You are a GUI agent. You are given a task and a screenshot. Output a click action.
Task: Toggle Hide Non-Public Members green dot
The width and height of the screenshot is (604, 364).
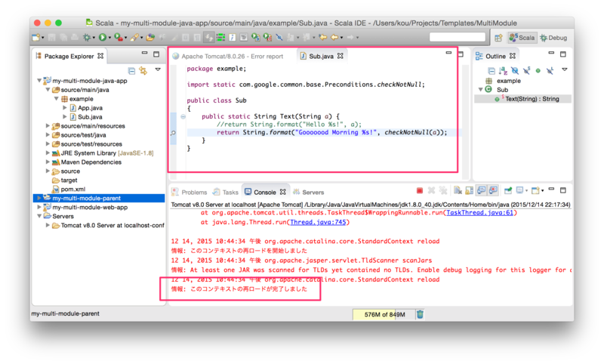pos(538,71)
